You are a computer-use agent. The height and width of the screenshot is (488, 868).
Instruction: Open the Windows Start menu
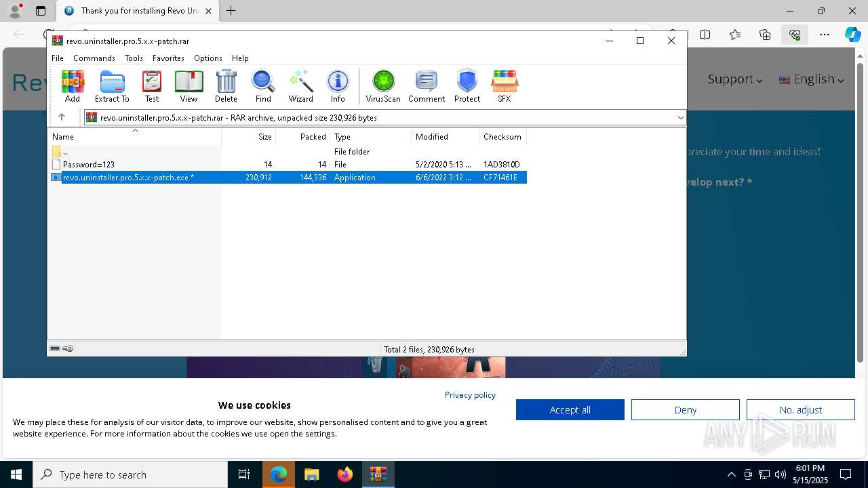pyautogui.click(x=16, y=474)
